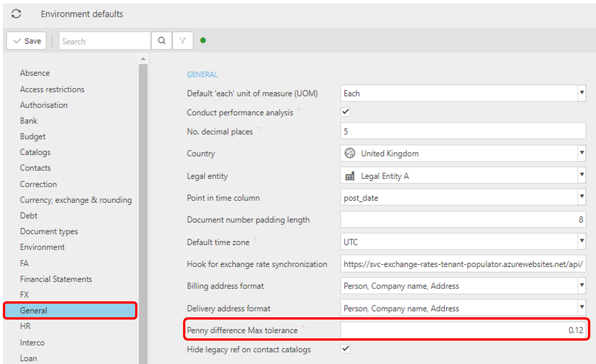Select FA in the sidebar
Viewport: 596px width, 364px height.
pyautogui.click(x=24, y=263)
